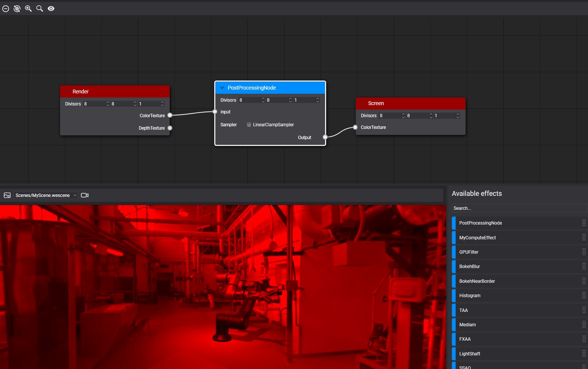
Task: Click the cube refresh icon in toolbar
Action: coord(17,9)
